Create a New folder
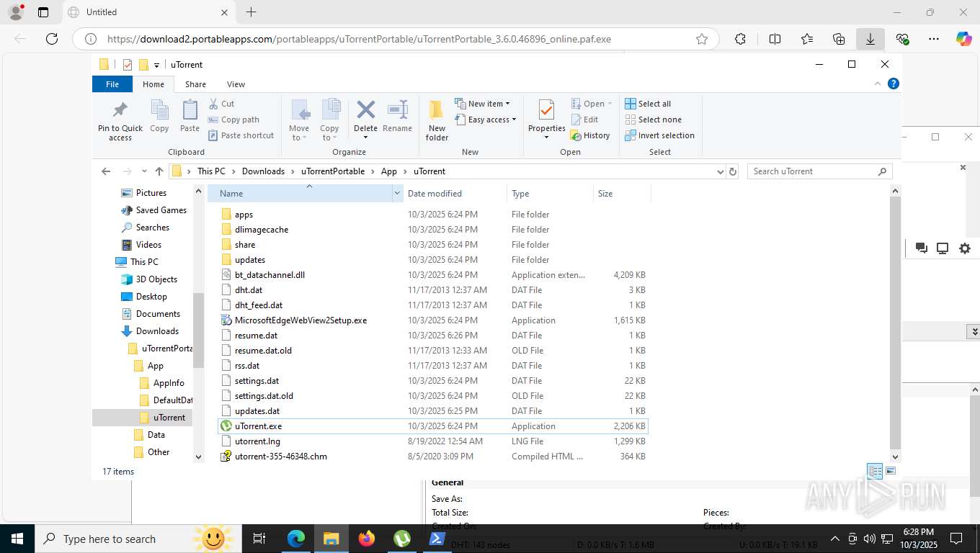Screen dimensions: 980x553 pyautogui.click(x=437, y=120)
